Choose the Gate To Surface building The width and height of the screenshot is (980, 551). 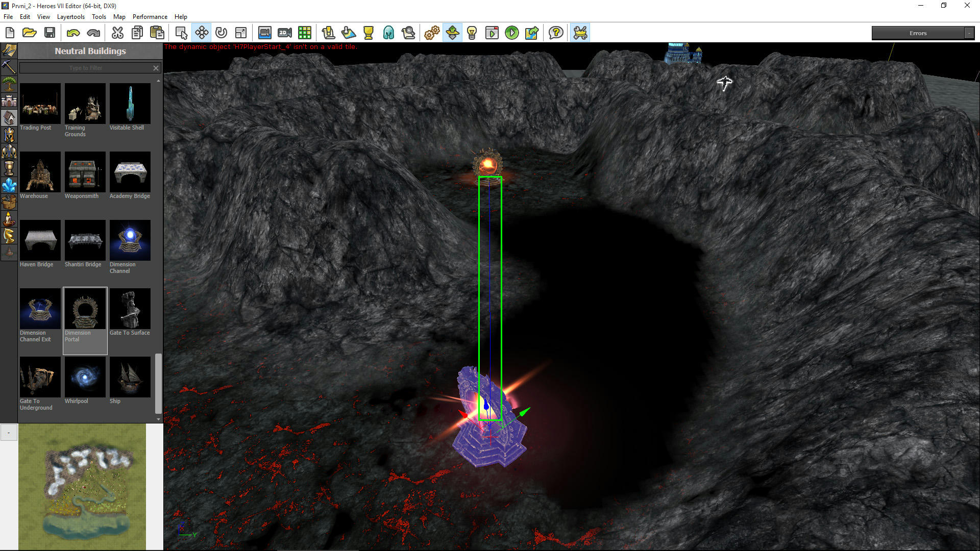click(130, 309)
